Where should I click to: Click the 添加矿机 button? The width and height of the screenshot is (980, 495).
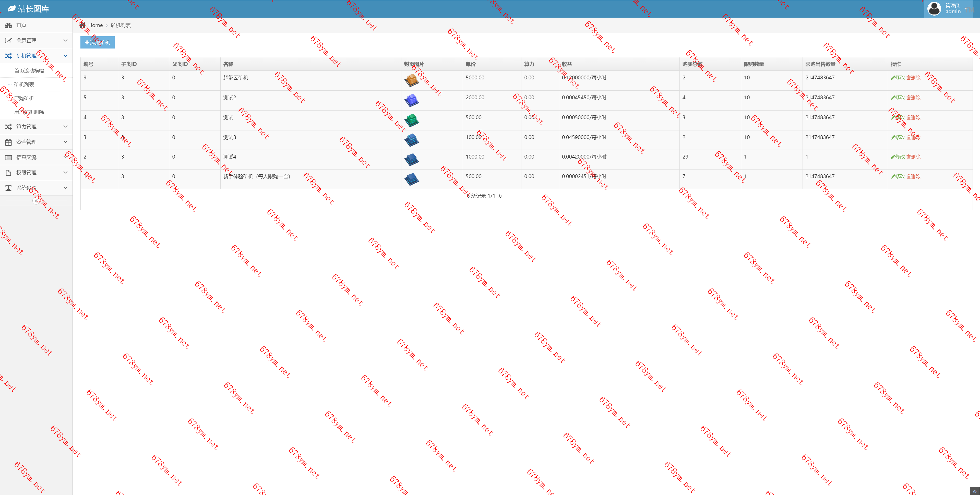tap(97, 43)
